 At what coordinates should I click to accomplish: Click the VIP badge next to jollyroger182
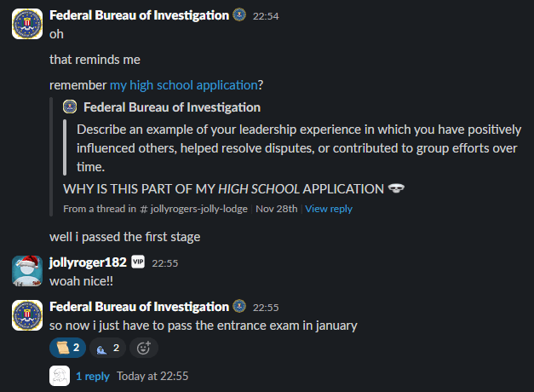click(137, 262)
